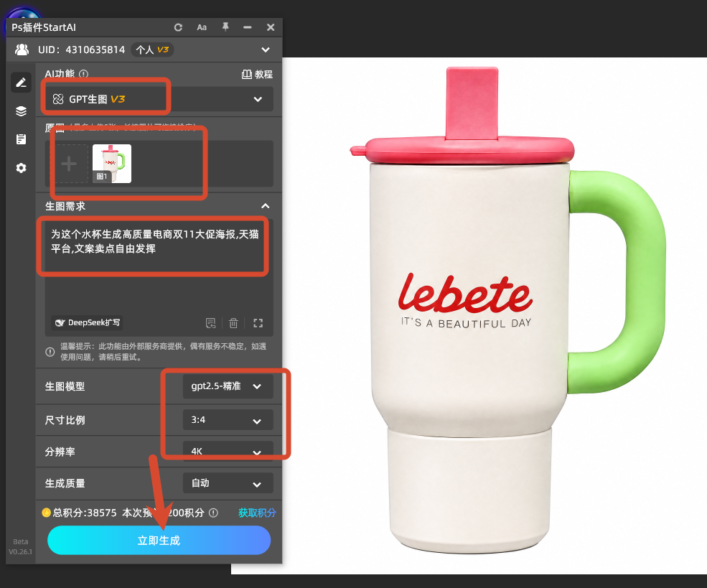The width and height of the screenshot is (707, 588).
Task: Click the 立即生成 generate button
Action: pyautogui.click(x=159, y=540)
